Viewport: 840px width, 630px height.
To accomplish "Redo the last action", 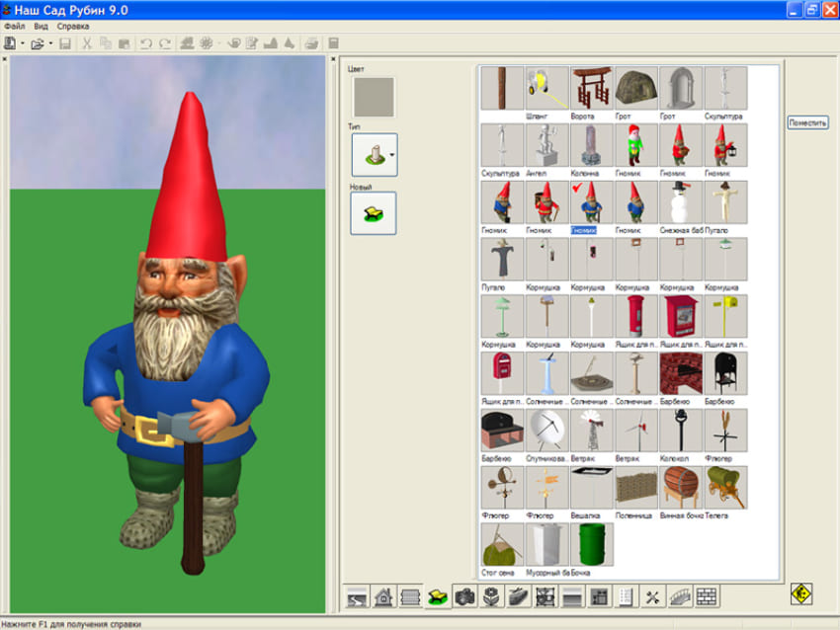I will [165, 43].
